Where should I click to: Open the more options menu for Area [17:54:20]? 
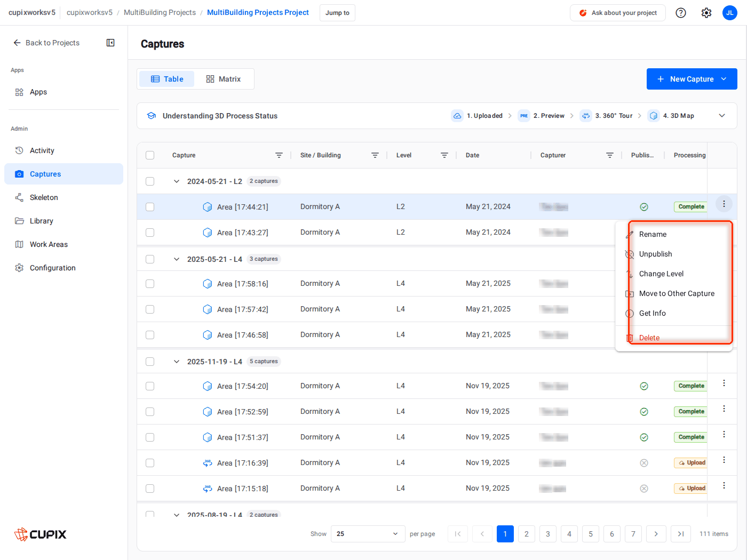coord(724,383)
